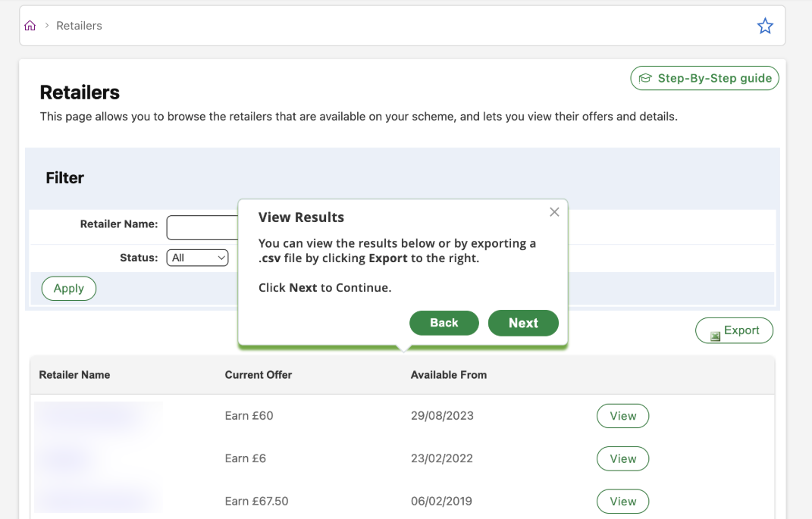Sort by Available From column header

point(449,375)
